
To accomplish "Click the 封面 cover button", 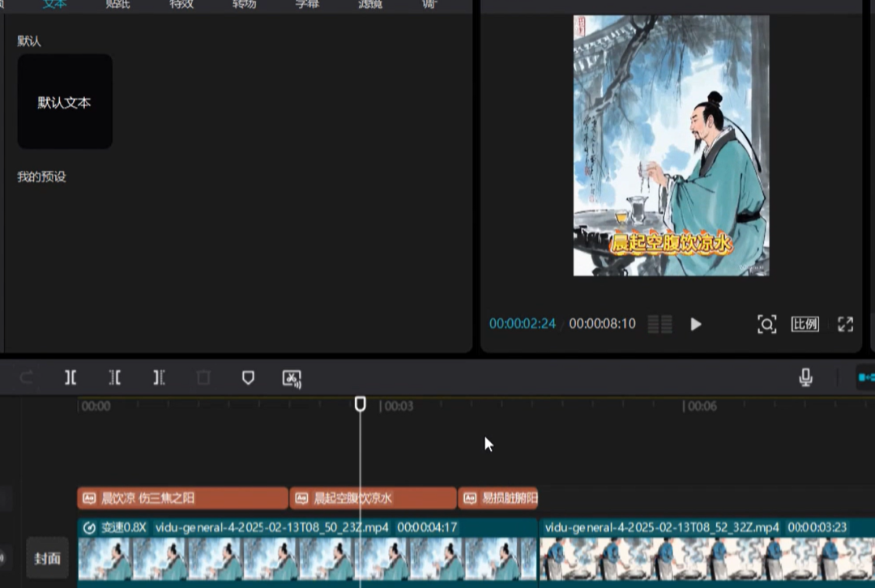I will [x=48, y=558].
